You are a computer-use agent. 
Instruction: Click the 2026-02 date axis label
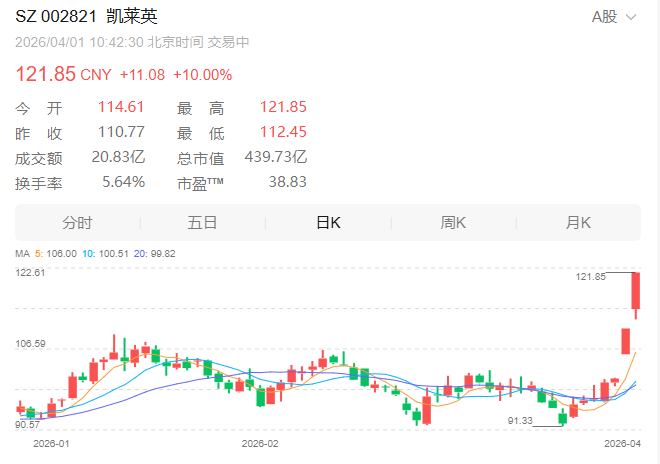click(x=259, y=441)
